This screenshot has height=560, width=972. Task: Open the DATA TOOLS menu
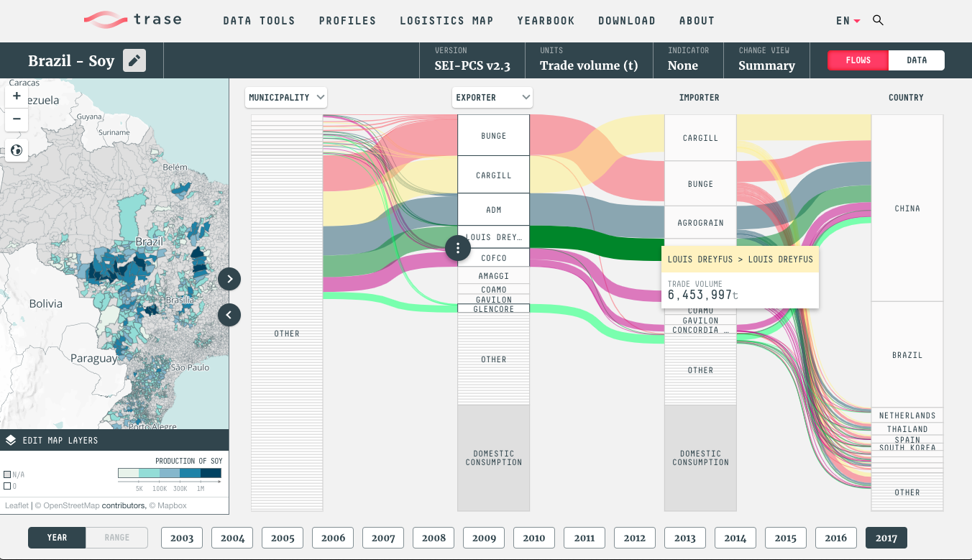[259, 21]
